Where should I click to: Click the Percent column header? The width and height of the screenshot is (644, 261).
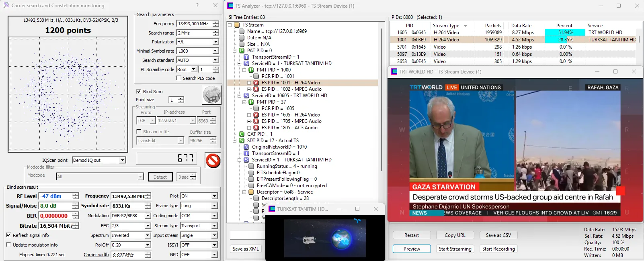click(x=564, y=26)
